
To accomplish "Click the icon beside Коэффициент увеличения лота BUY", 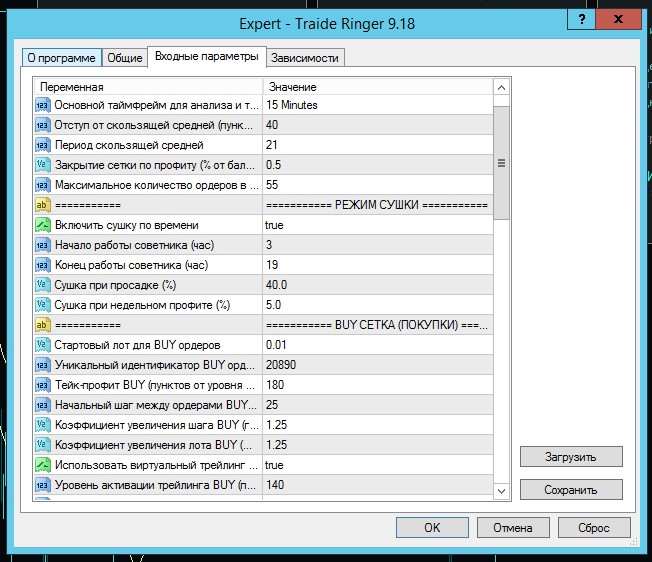I will 42,444.
